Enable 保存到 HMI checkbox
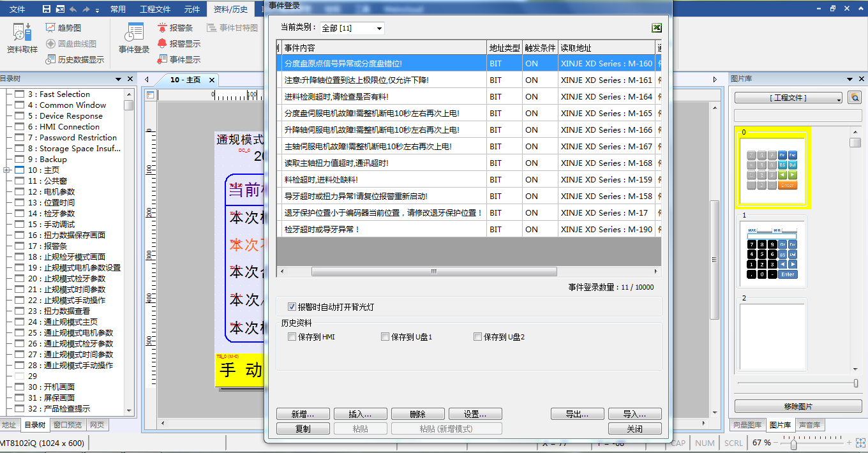868x453 pixels. (x=292, y=337)
